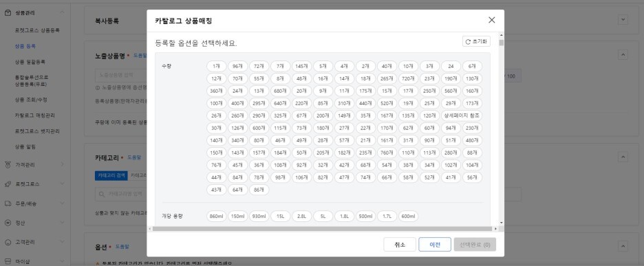The width and height of the screenshot is (644, 266).
Task: Select the 86개 quantity chip
Action: (259, 190)
